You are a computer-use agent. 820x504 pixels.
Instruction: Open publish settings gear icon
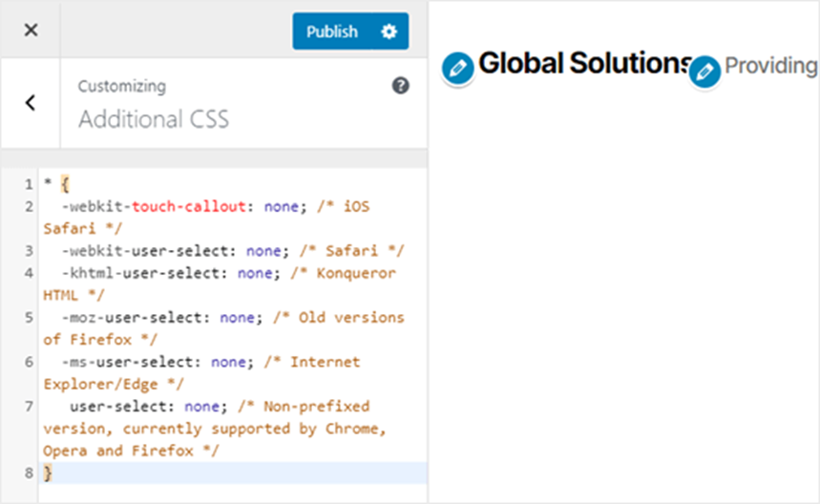pos(389,31)
